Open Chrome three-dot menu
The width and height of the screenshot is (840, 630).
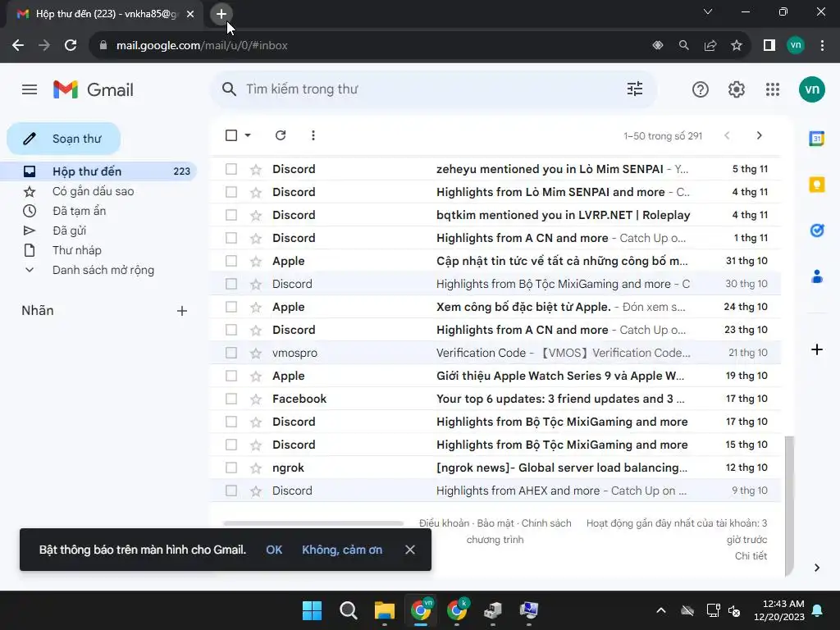(x=822, y=46)
